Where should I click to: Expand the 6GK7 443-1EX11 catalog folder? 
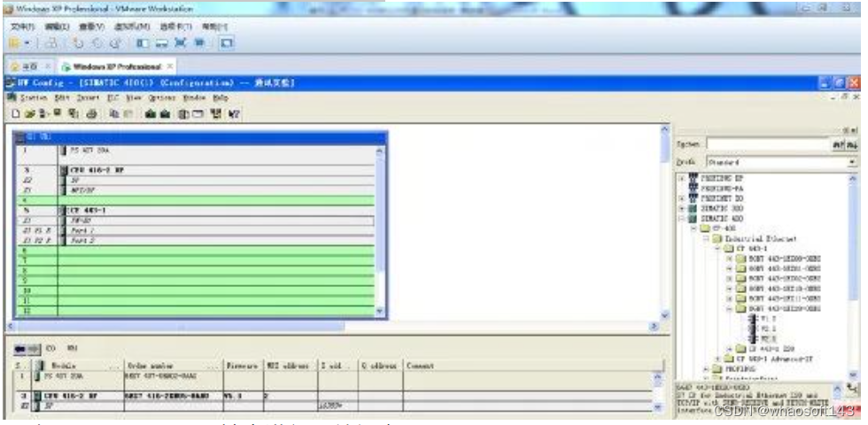730,299
